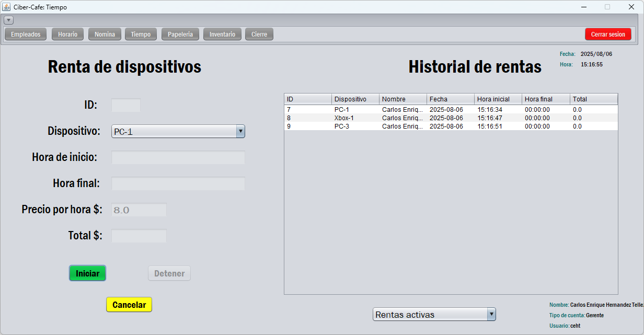Sort by Dispositivo column header

point(355,99)
